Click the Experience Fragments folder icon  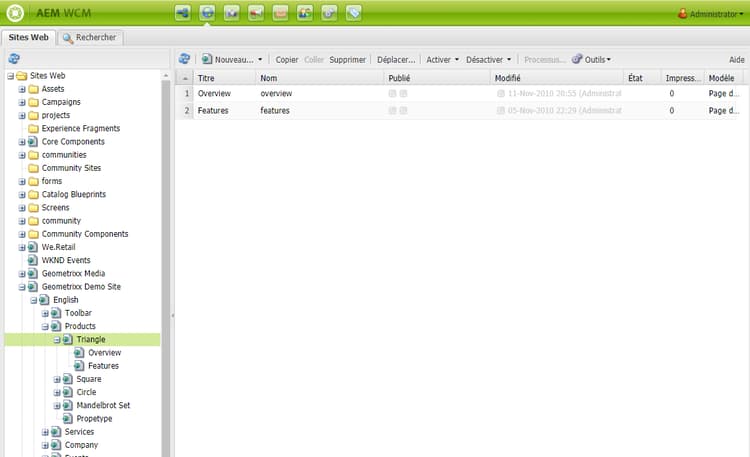(x=33, y=128)
